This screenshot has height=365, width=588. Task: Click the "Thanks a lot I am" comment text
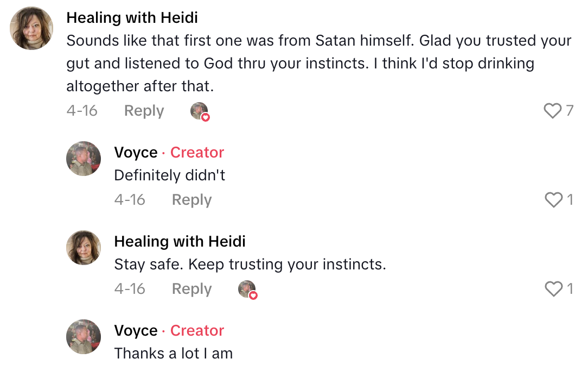[173, 354]
